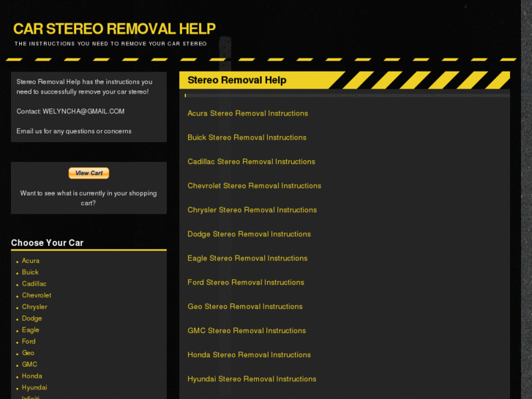Select Honda in Choose Your Car list
This screenshot has height=399, width=532.
[32, 376]
